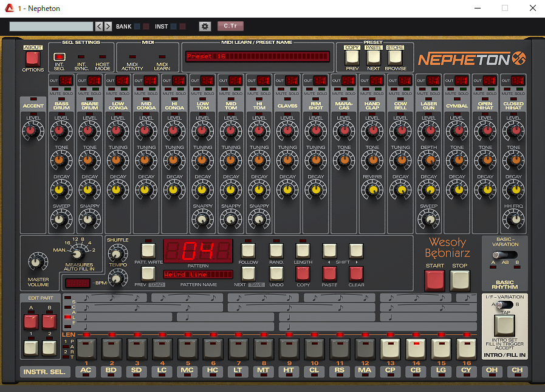Click the red BANK square icon

coord(146,26)
